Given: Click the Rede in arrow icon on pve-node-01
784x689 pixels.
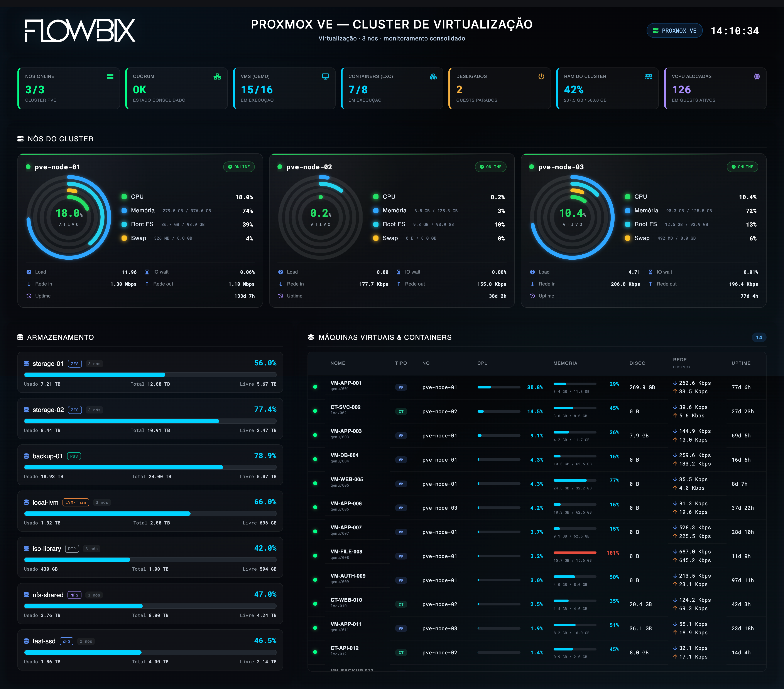Looking at the screenshot, I should 29,284.
